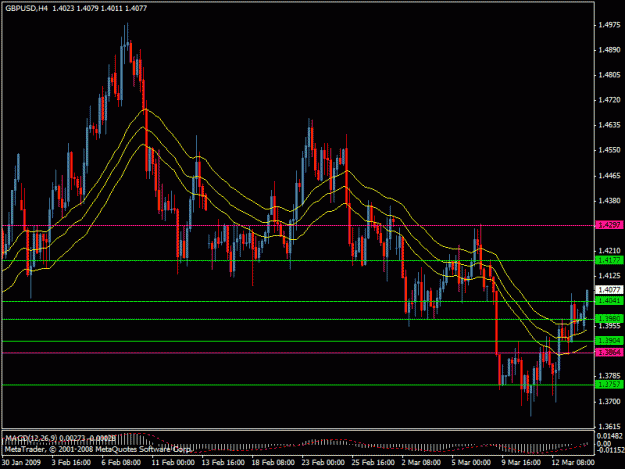
Task: Click the MACD scale value -0.01152
Action: pyautogui.click(x=609, y=450)
